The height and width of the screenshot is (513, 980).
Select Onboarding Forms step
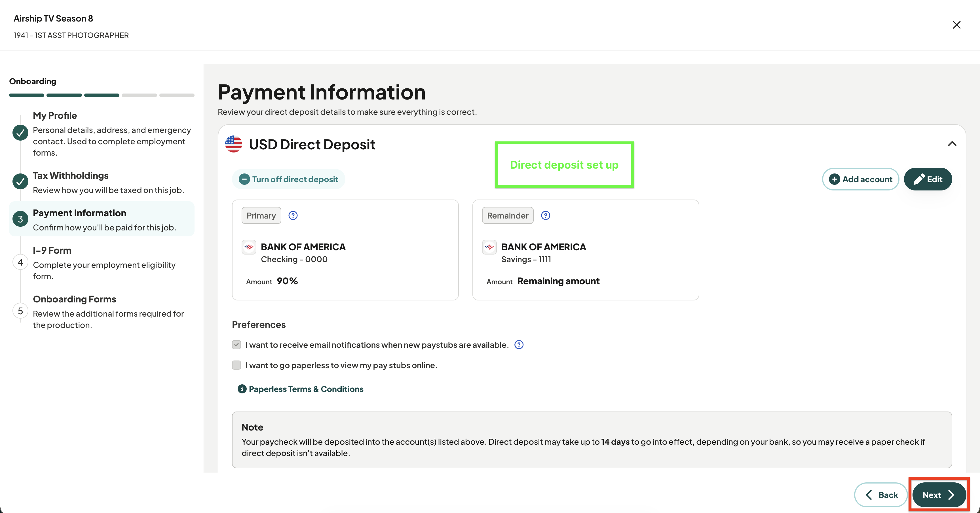coord(102,311)
